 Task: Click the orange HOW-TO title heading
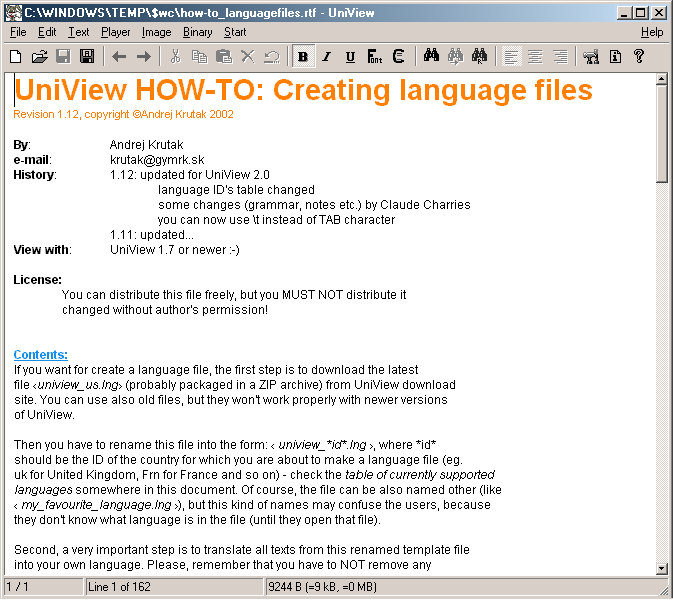coord(303,90)
